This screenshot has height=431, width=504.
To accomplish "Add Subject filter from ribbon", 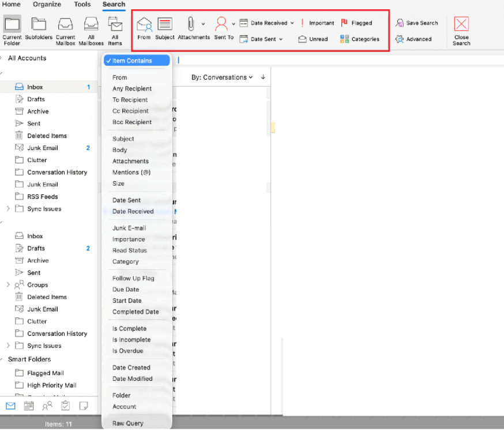I will pyautogui.click(x=164, y=29).
